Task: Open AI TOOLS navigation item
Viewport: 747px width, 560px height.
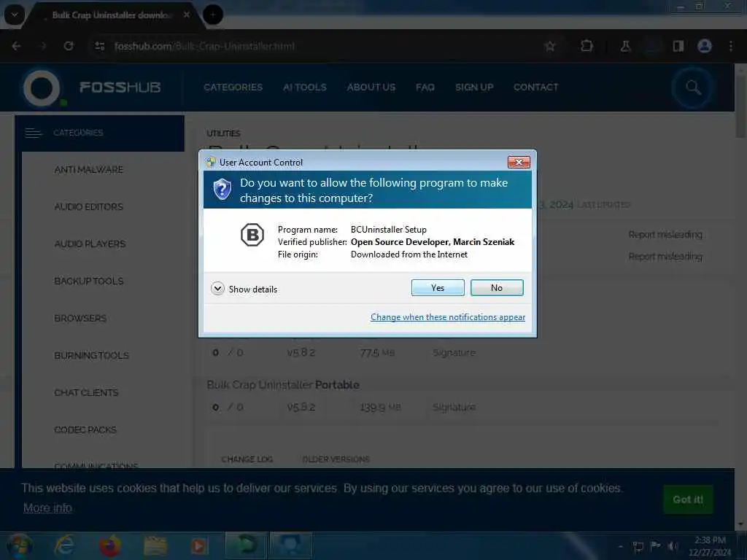Action: pos(304,87)
